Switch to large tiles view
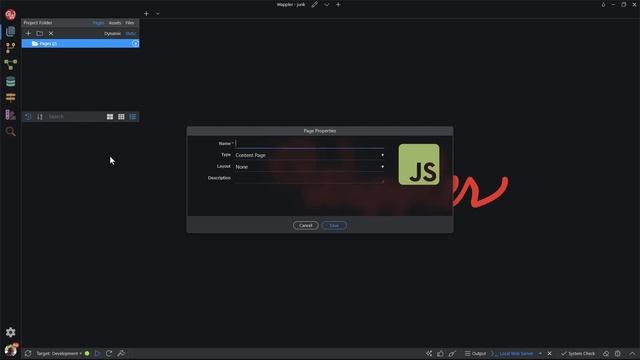The width and height of the screenshot is (640, 360). click(110, 117)
